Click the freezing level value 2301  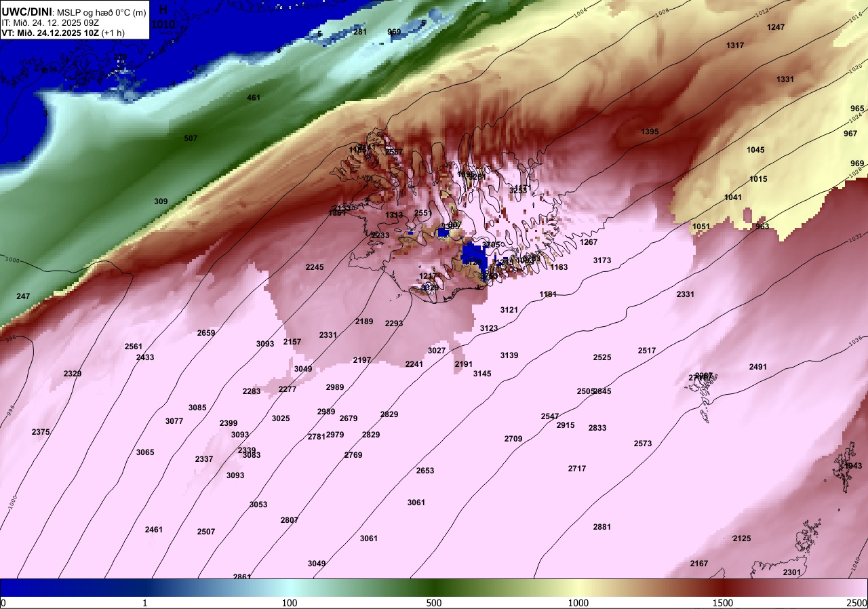792,572
